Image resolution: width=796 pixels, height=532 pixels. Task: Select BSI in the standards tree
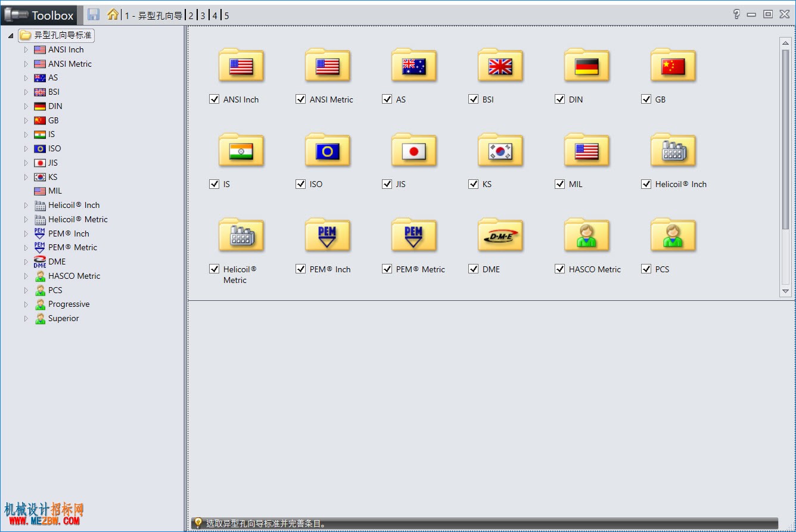click(x=54, y=92)
